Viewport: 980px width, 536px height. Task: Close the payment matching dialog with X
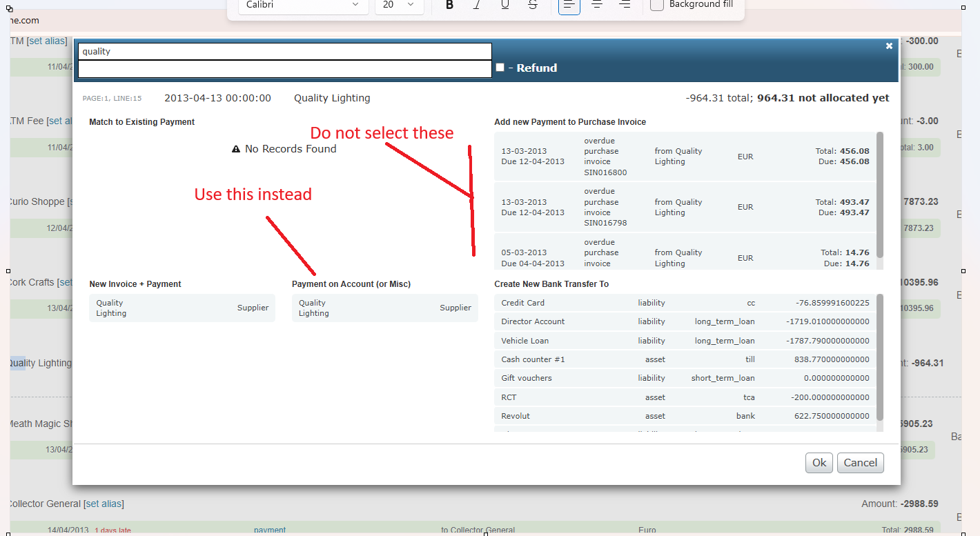pos(889,46)
